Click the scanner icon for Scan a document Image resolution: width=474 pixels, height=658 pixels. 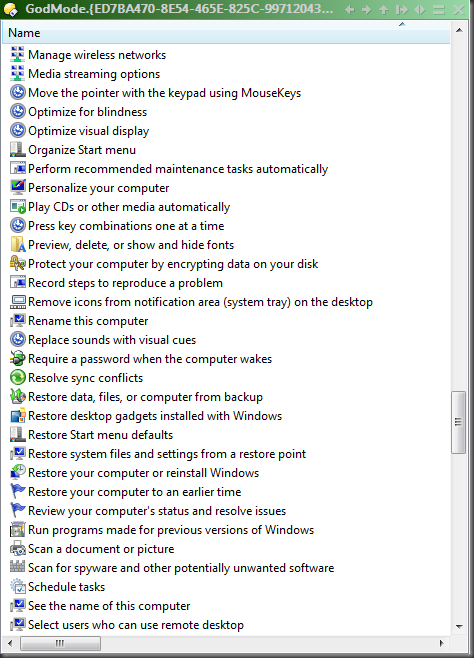18,548
